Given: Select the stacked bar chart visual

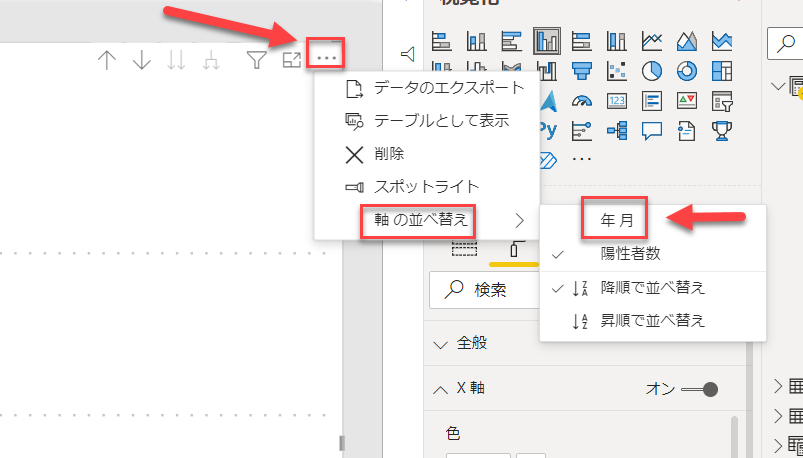Looking at the screenshot, I should click(x=441, y=41).
